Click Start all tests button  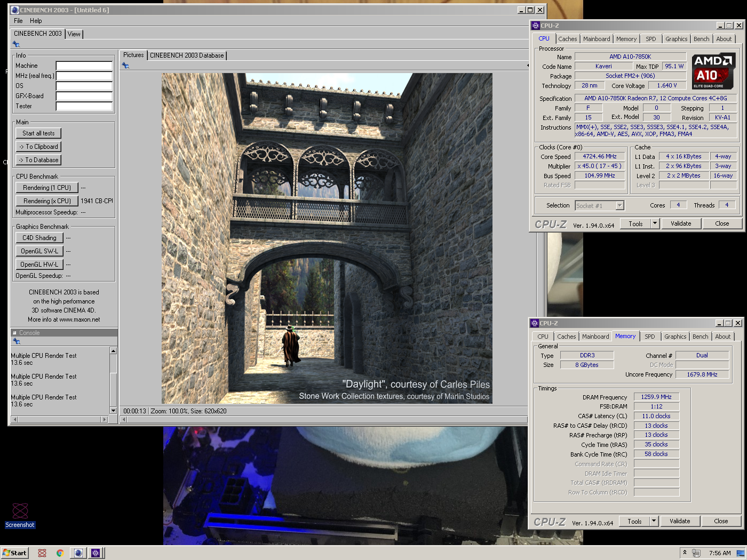(38, 133)
